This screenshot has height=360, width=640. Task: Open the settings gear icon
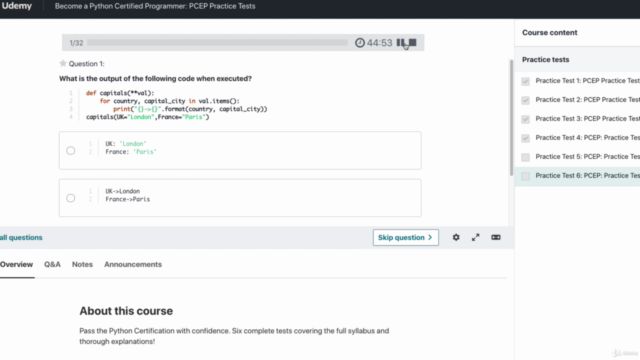pyautogui.click(x=456, y=237)
